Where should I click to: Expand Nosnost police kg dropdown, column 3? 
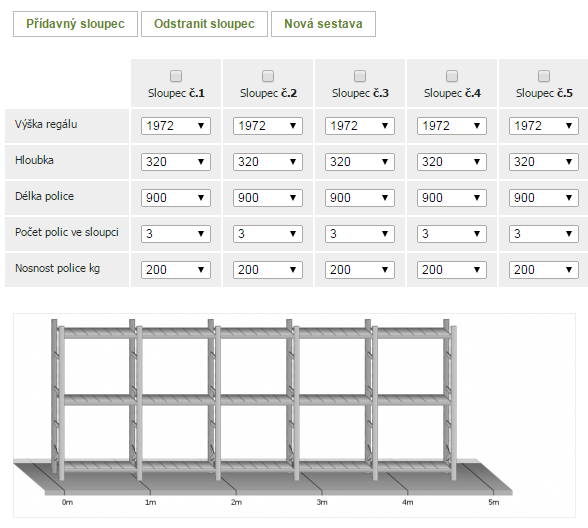[360, 270]
